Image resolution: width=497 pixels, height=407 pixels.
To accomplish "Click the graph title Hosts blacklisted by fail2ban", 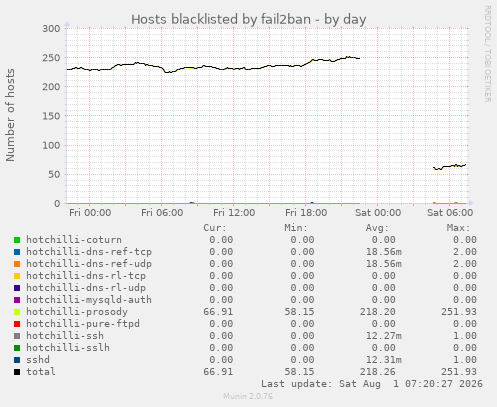I will point(249,19).
